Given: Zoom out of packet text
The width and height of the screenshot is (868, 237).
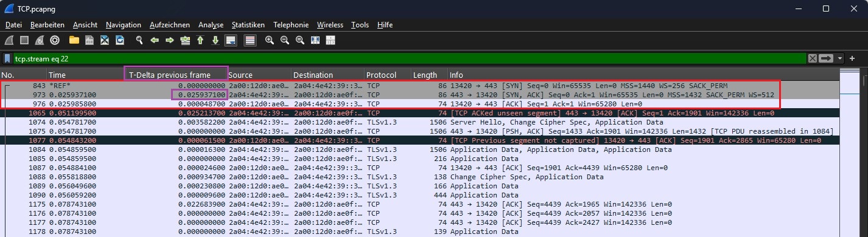Looking at the screenshot, I should coord(285,40).
